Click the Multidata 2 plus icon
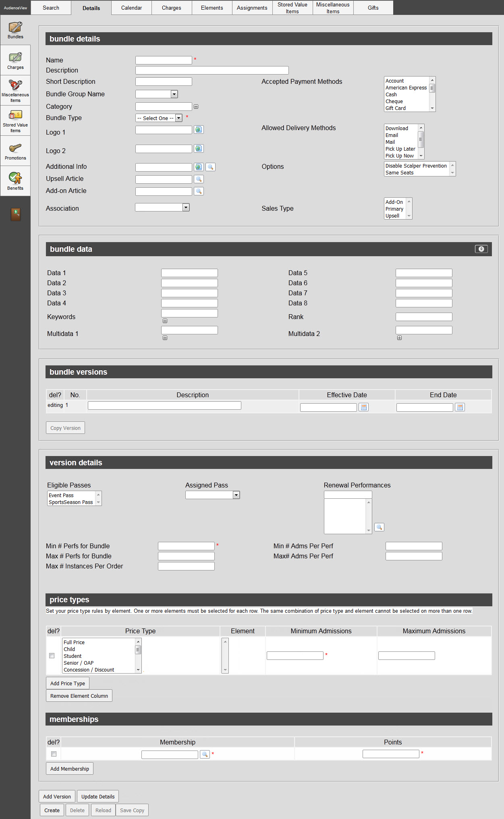The image size is (504, 819). (399, 338)
